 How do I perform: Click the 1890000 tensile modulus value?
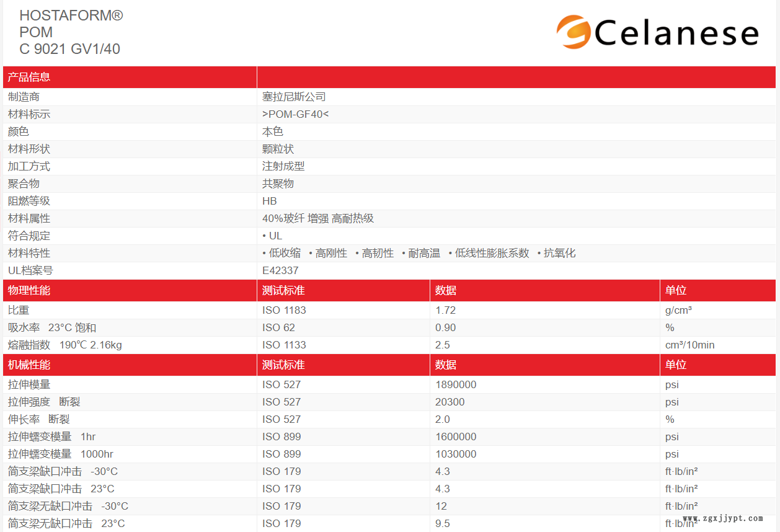[x=456, y=384]
